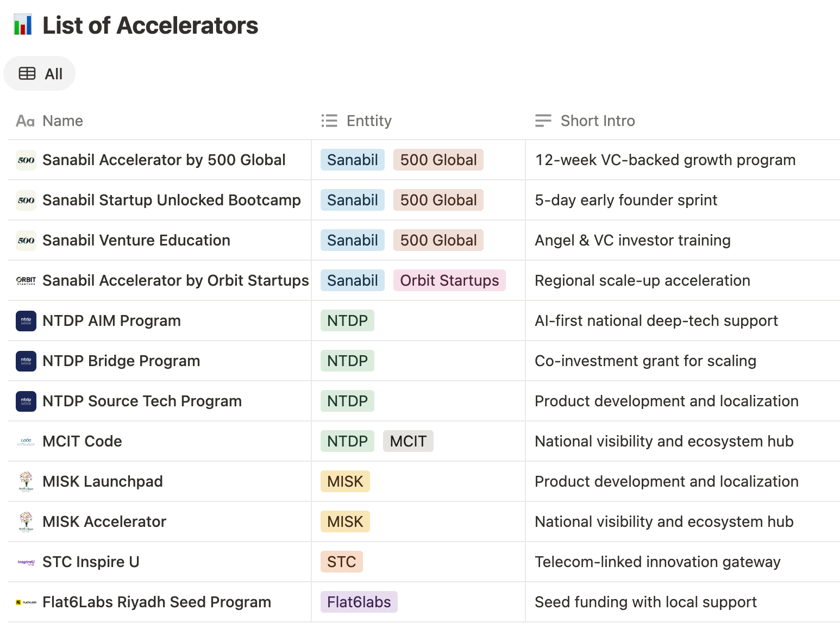Screen dimensions: 840x629
Task: Click the STC tag
Action: 342,562
